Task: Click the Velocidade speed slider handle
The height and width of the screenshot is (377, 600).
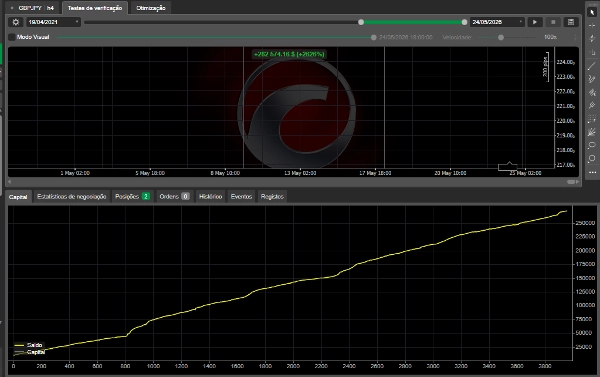Action: tap(501, 38)
